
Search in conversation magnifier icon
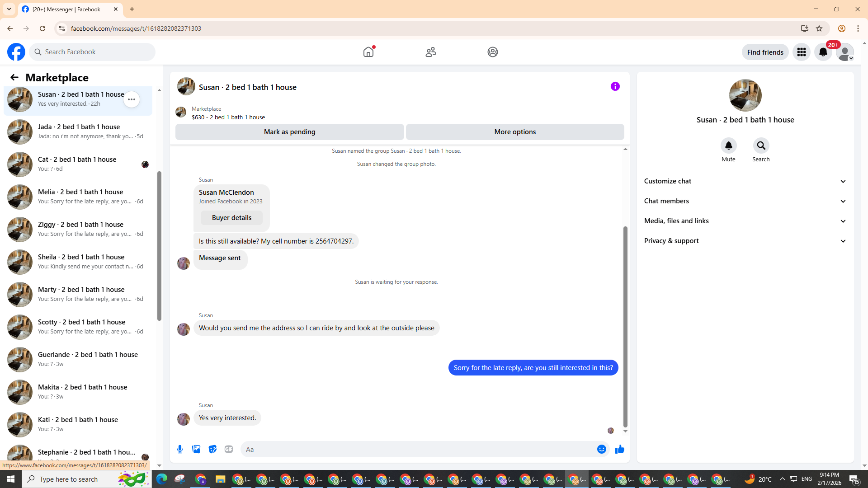[761, 145]
